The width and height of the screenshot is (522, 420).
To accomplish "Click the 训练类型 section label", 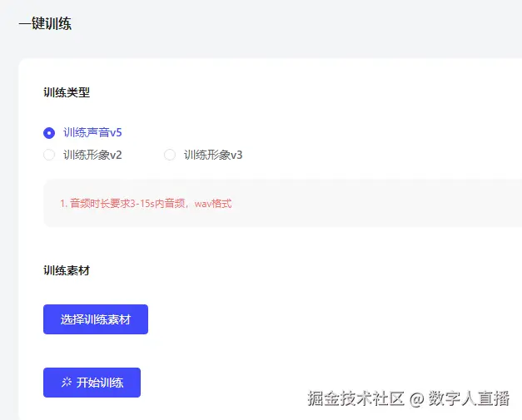I will point(67,92).
